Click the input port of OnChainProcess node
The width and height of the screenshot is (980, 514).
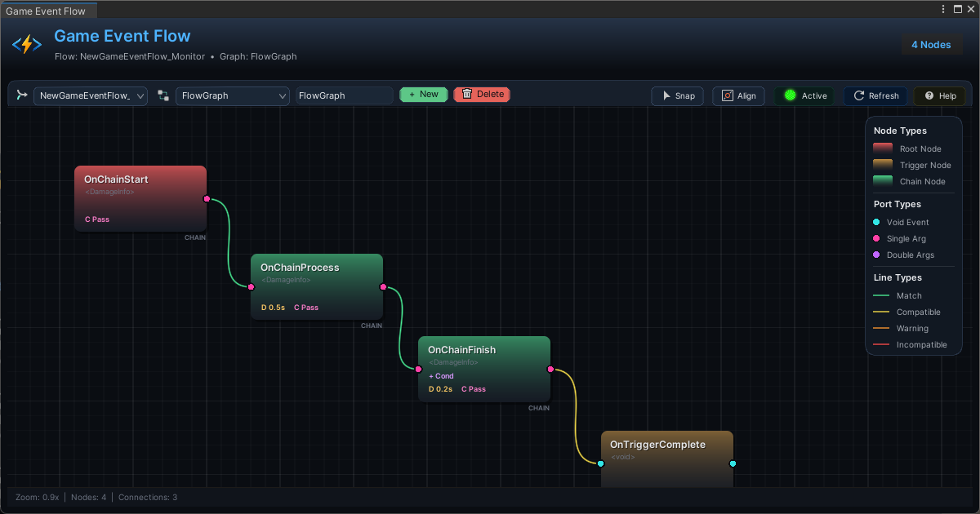[x=251, y=286]
